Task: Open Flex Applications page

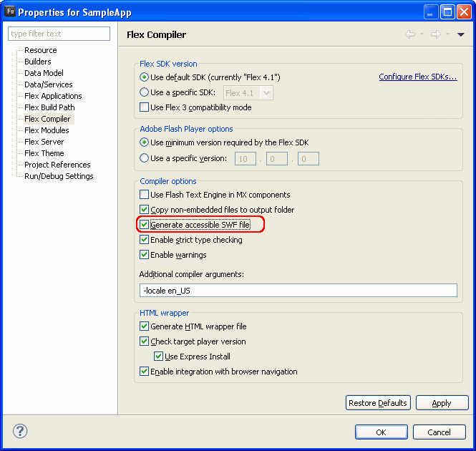Action: [x=53, y=96]
